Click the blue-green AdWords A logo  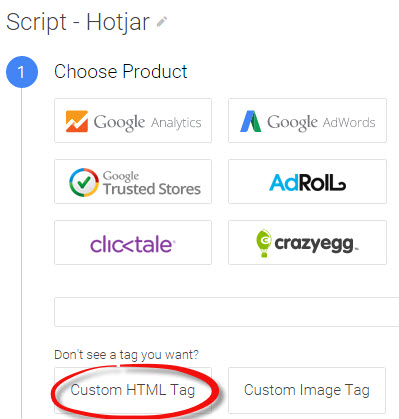click(251, 121)
